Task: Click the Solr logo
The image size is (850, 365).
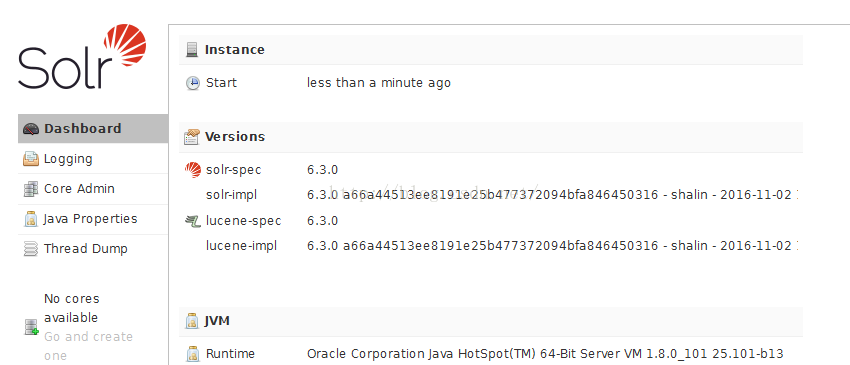Action: 82,56
